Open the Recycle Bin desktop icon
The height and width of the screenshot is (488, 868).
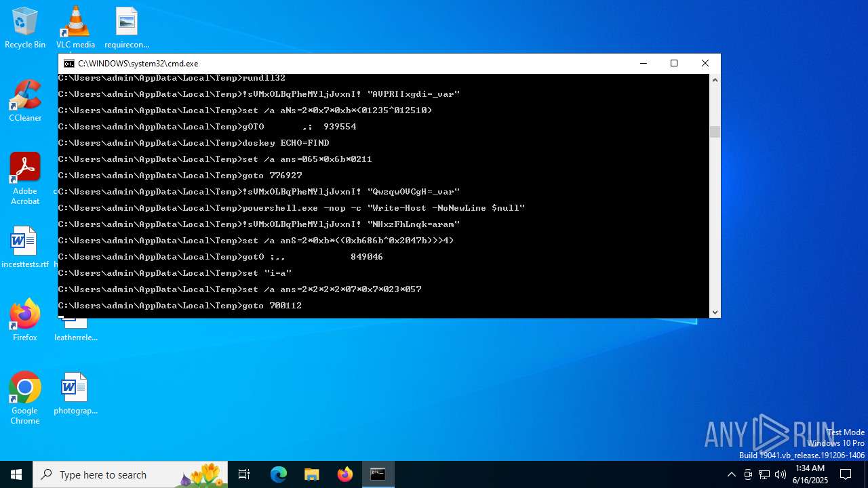(x=25, y=28)
